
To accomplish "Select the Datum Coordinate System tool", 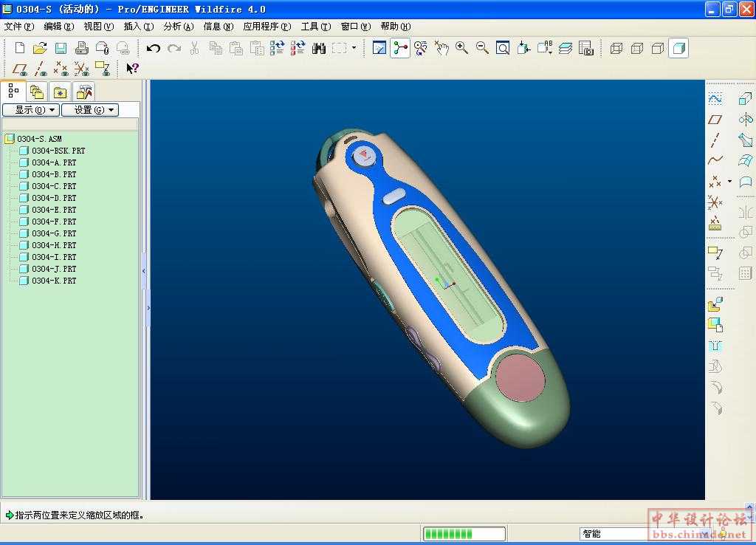I will [715, 202].
